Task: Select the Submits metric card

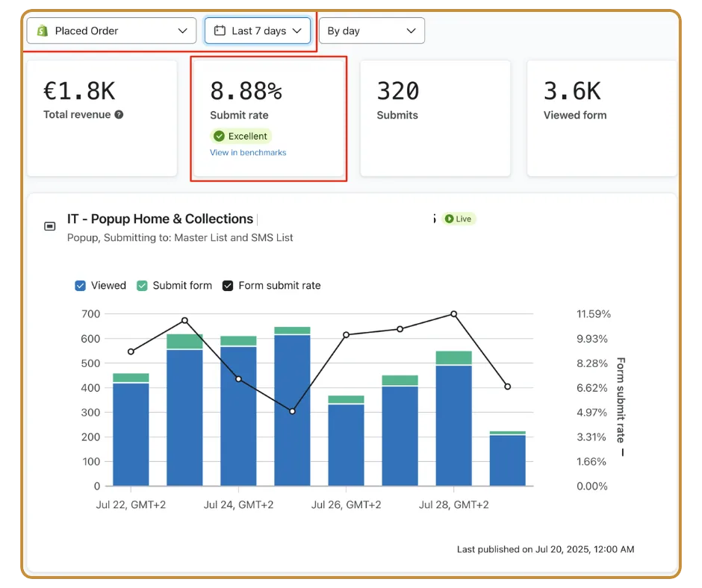Action: (x=435, y=118)
